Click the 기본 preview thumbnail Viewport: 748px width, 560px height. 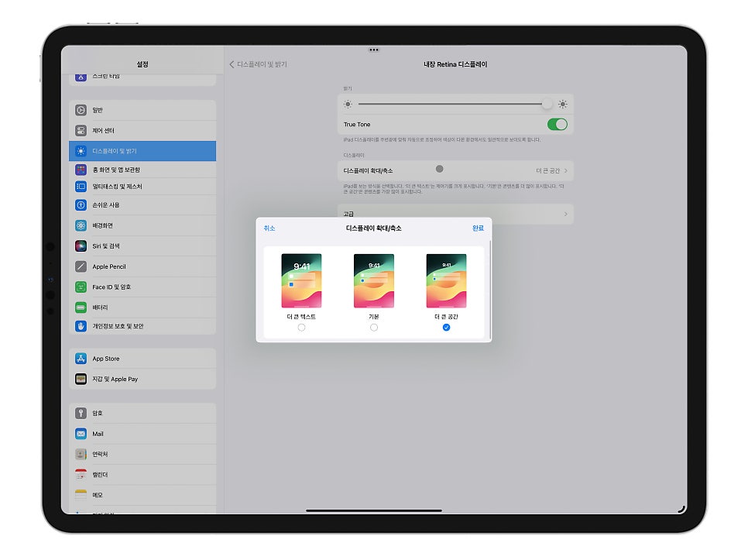tap(374, 281)
